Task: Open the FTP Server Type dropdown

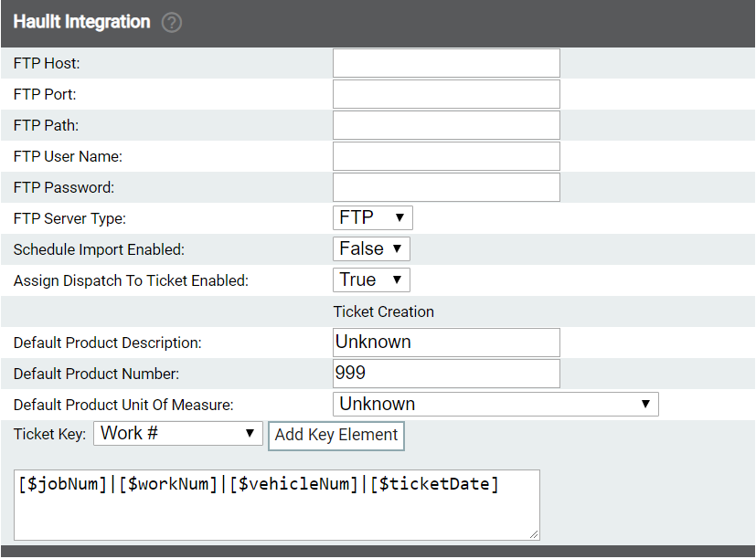Action: pyautogui.click(x=372, y=217)
